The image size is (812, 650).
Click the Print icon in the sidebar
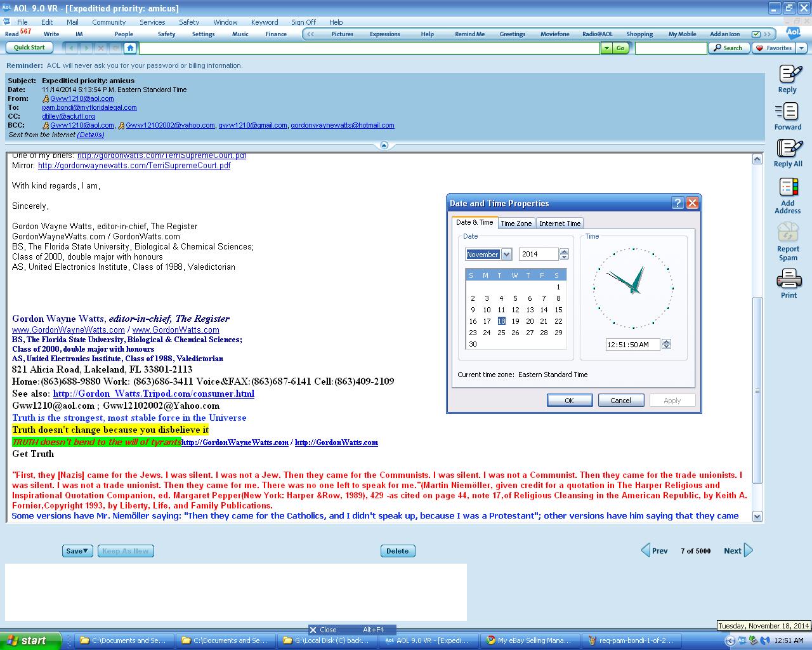[789, 279]
